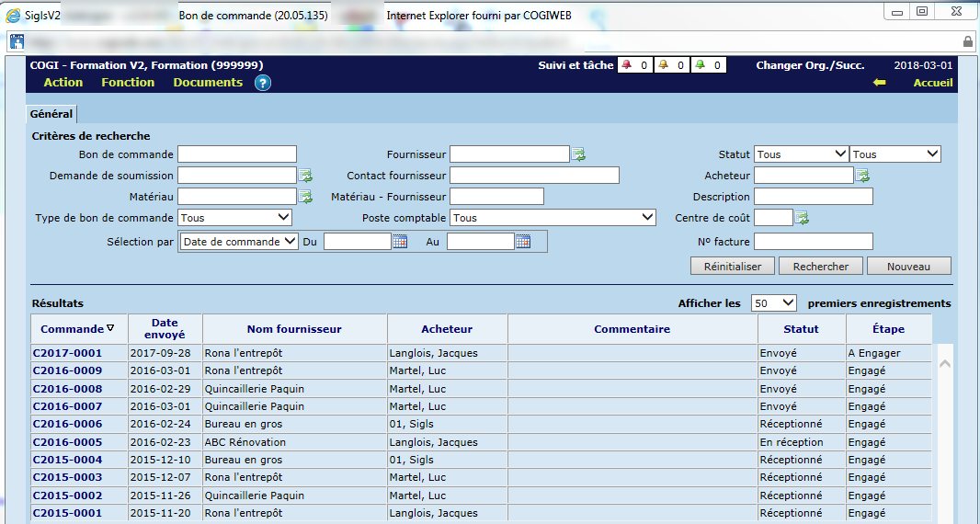Open the first Statut dropdown
Image resolution: width=980 pixels, height=524 pixels.
click(x=801, y=154)
